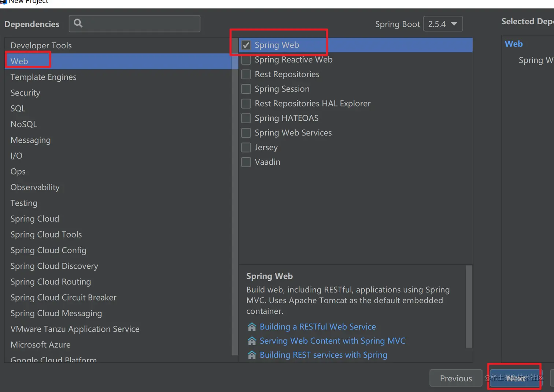Select the Ops category

pyautogui.click(x=118, y=171)
